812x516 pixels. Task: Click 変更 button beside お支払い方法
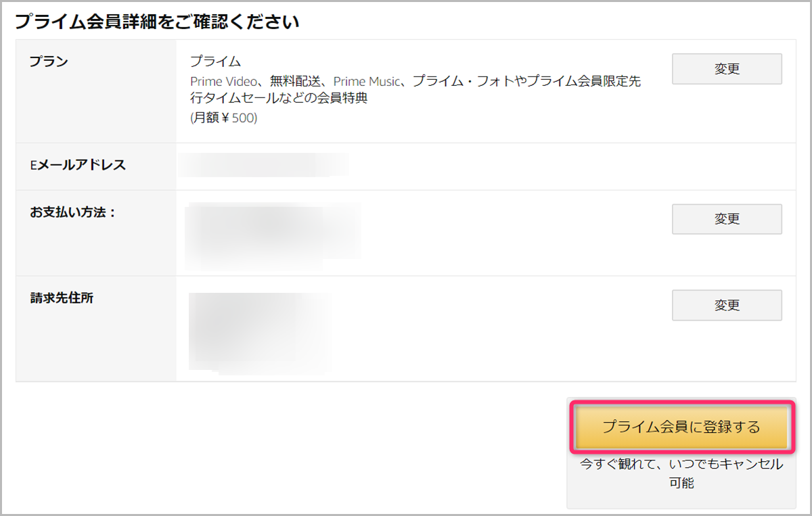point(727,219)
